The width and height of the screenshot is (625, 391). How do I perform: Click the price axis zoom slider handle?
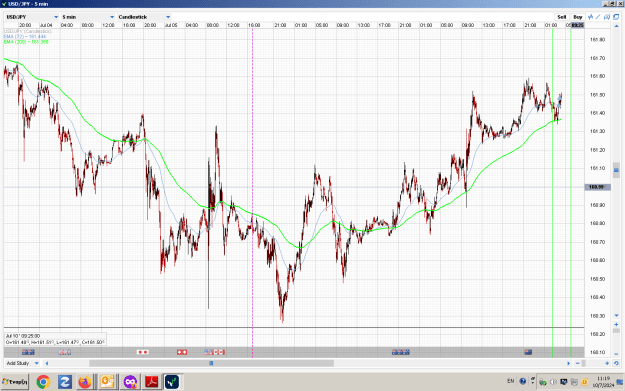[616, 331]
